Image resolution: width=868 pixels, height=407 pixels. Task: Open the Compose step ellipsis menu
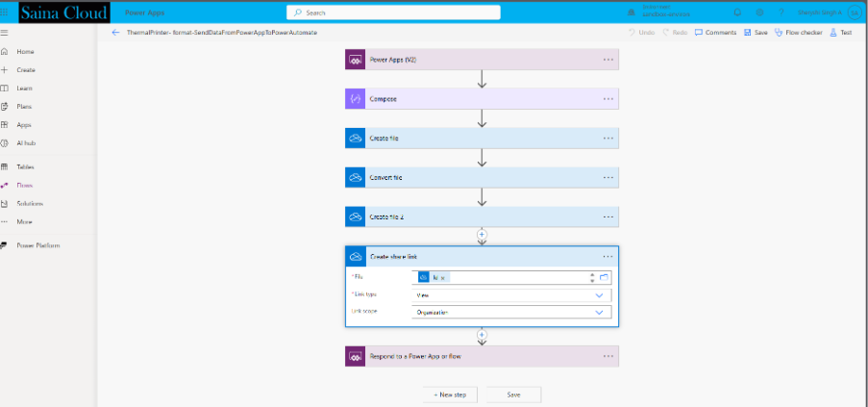pyautogui.click(x=608, y=99)
